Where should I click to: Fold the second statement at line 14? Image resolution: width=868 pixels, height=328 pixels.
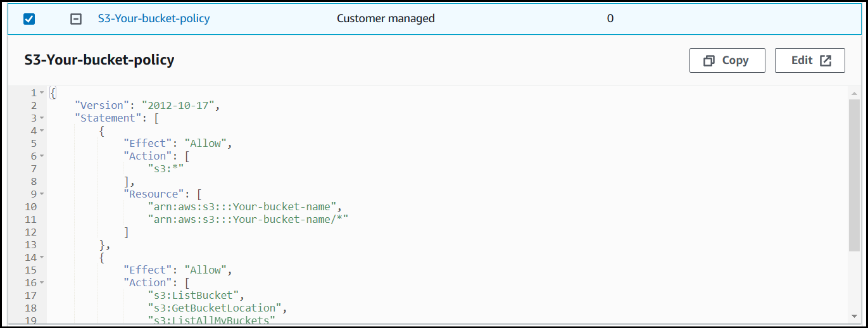pyautogui.click(x=42, y=258)
